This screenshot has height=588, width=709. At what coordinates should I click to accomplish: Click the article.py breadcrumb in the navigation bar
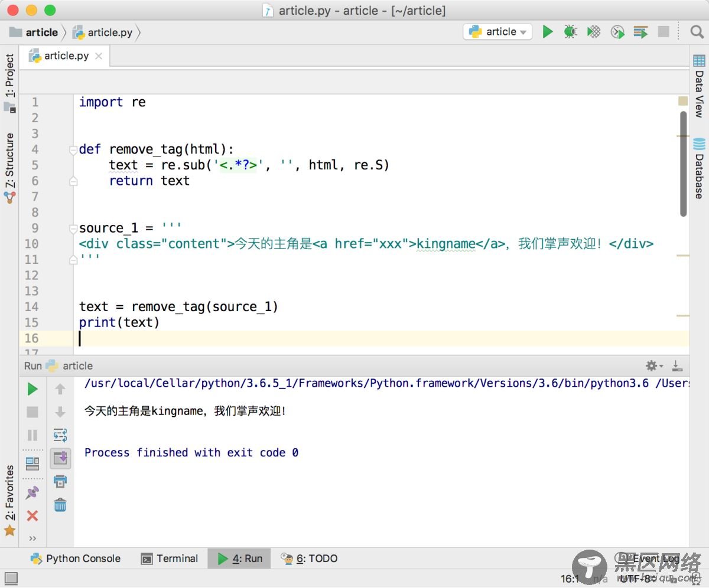tap(103, 32)
